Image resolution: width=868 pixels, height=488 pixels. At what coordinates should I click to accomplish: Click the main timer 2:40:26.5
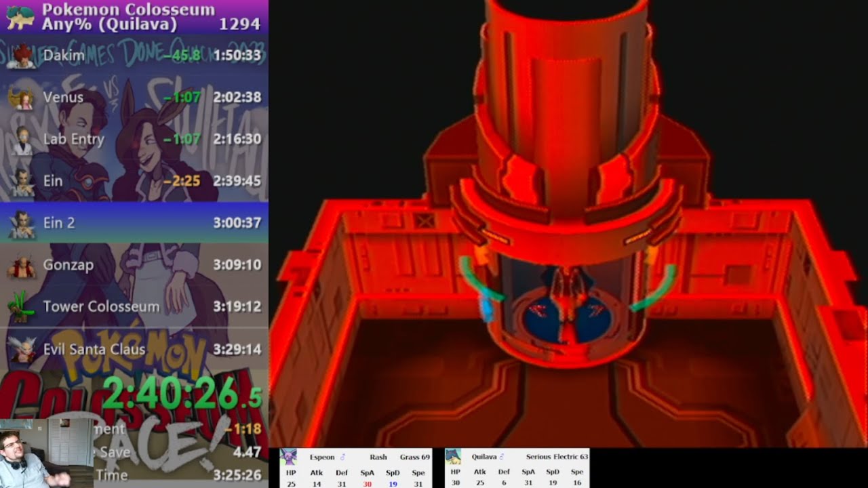(182, 393)
